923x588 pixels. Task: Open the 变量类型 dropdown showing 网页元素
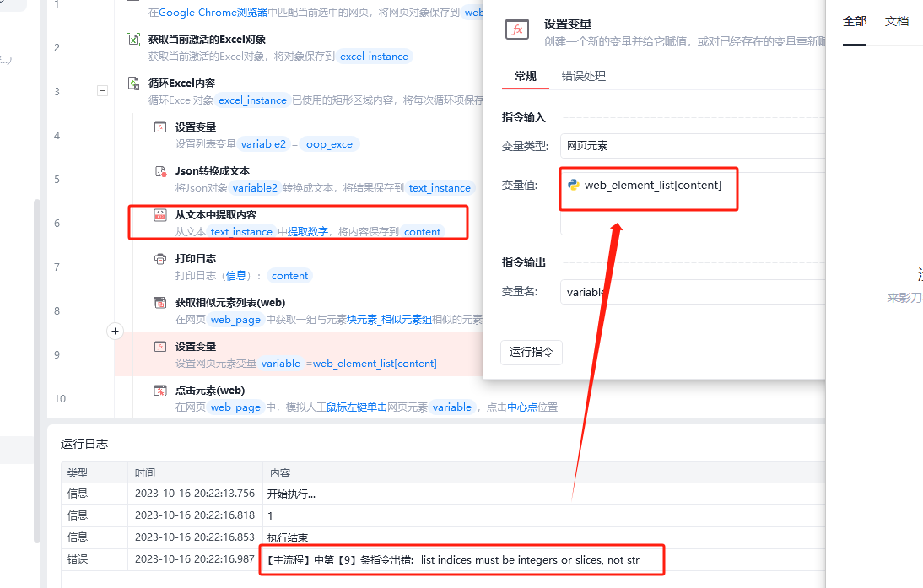[x=692, y=146]
